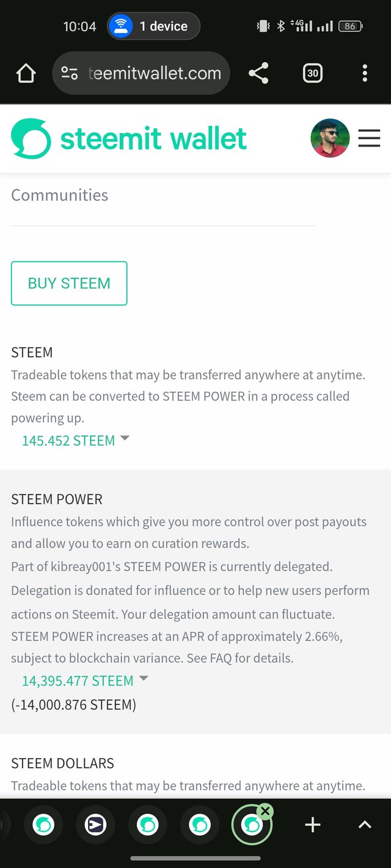Switch to the first Steemit tab in strip
The width and height of the screenshot is (391, 868).
click(43, 825)
